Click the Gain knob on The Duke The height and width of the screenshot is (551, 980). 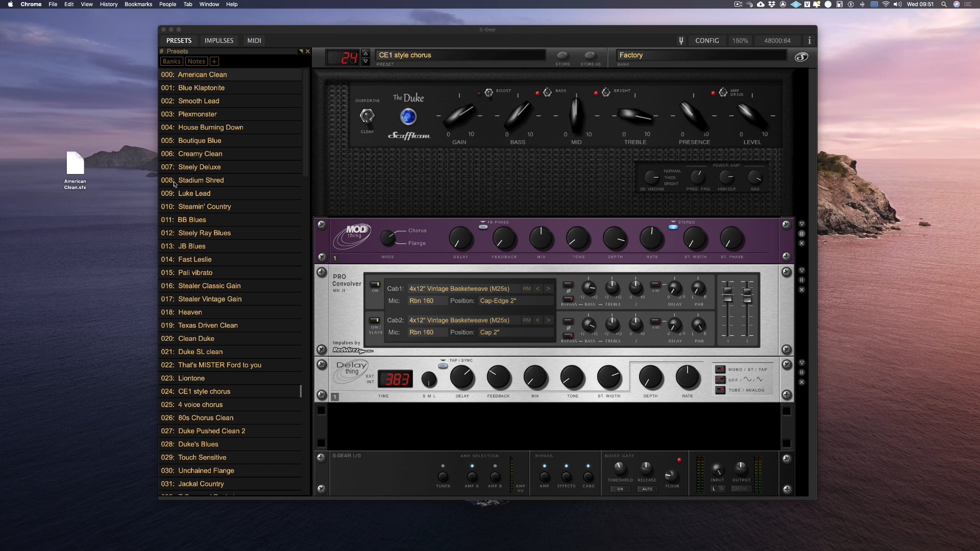tap(459, 116)
